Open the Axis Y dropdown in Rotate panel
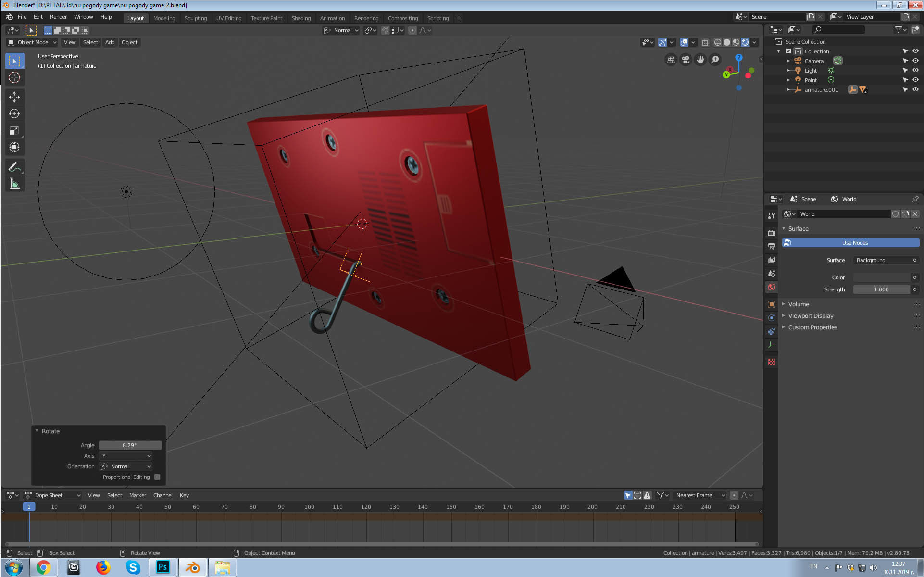This screenshot has height=577, width=924. pos(126,456)
